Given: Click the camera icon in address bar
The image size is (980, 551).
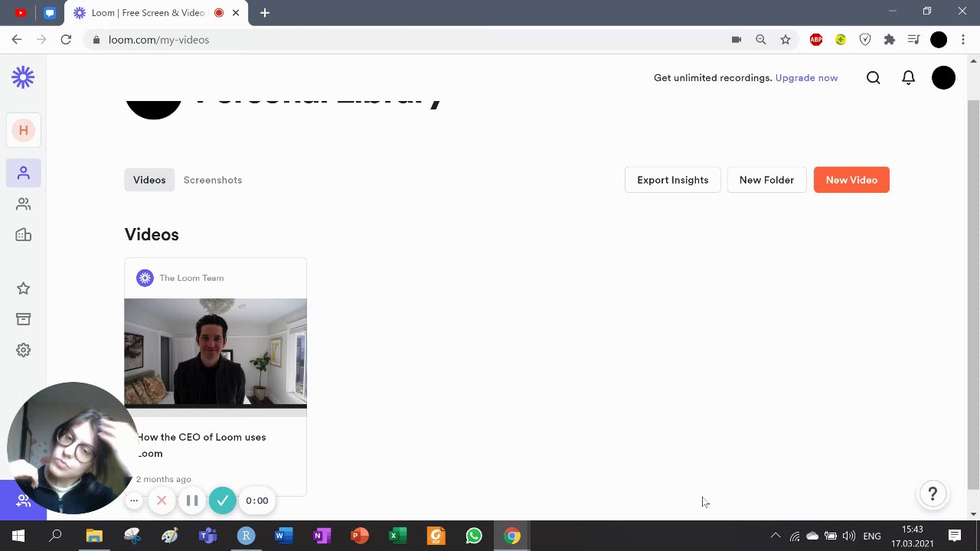Looking at the screenshot, I should 737,40.
